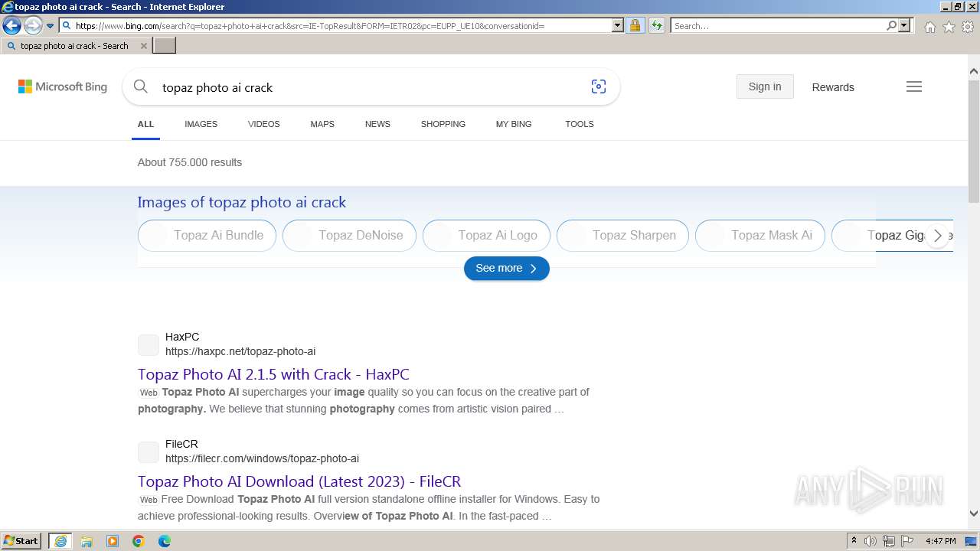Screen dimensions: 980x551
Task: Open File Explorer from the taskbar
Action: (87, 541)
